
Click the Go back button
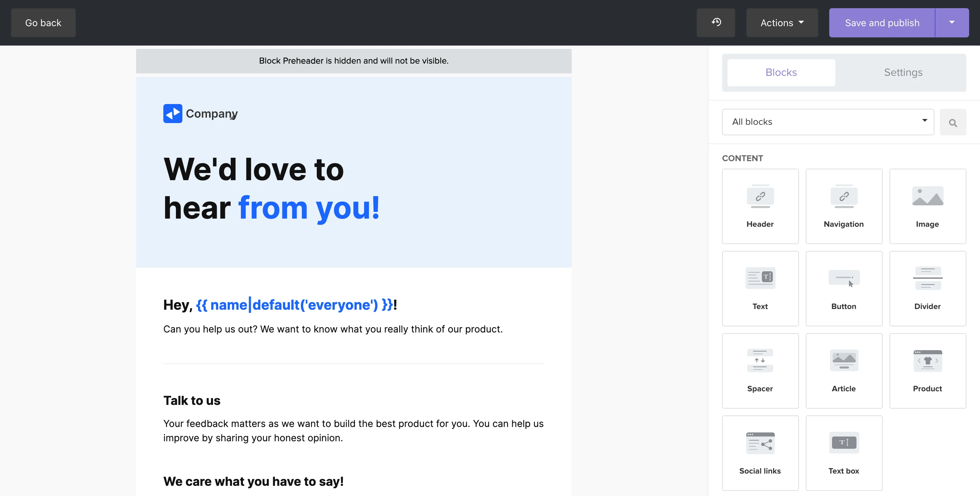click(43, 23)
